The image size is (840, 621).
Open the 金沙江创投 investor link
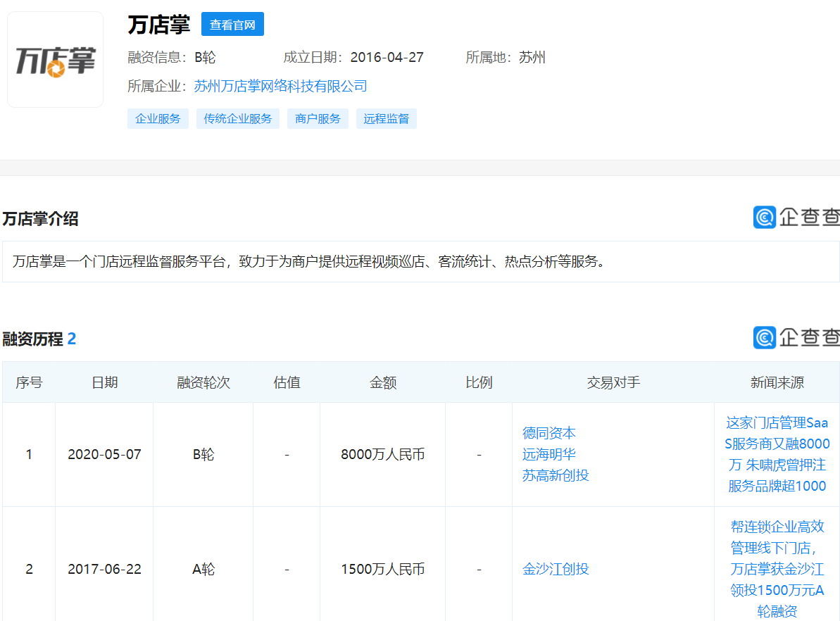point(556,569)
